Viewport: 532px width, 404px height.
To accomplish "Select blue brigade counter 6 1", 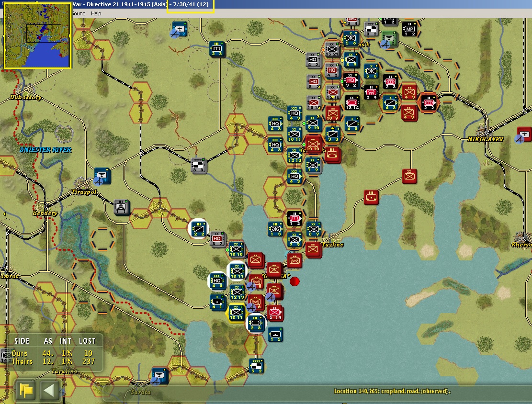I will coord(217,302).
